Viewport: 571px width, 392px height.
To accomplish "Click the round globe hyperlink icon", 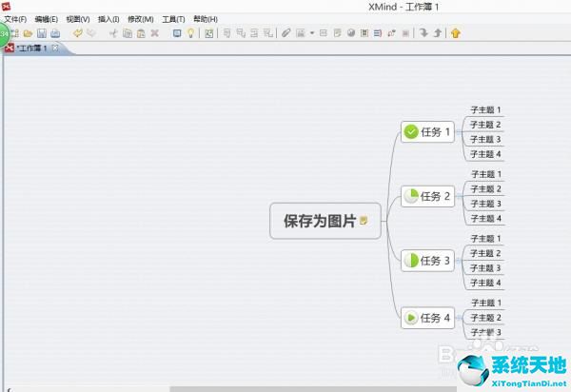I will pyautogui.click(x=351, y=33).
